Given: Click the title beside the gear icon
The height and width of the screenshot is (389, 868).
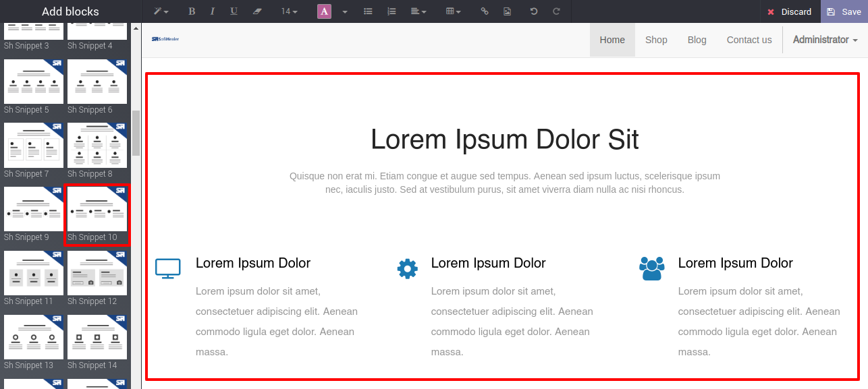Looking at the screenshot, I should coord(489,263).
